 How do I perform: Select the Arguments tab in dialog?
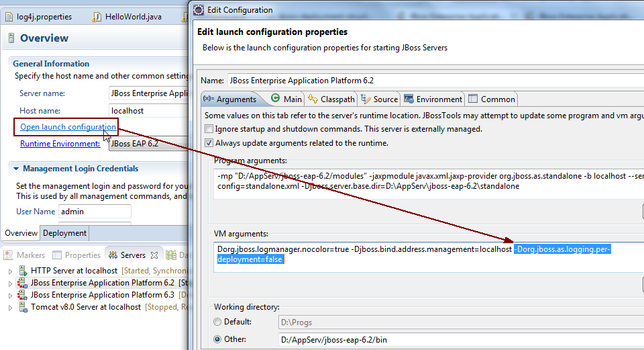coord(231,99)
